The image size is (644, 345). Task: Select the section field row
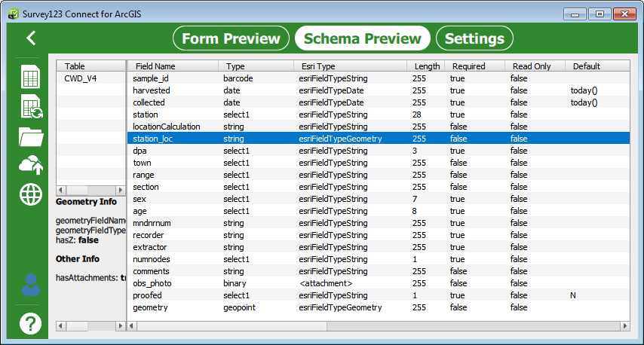click(379, 187)
